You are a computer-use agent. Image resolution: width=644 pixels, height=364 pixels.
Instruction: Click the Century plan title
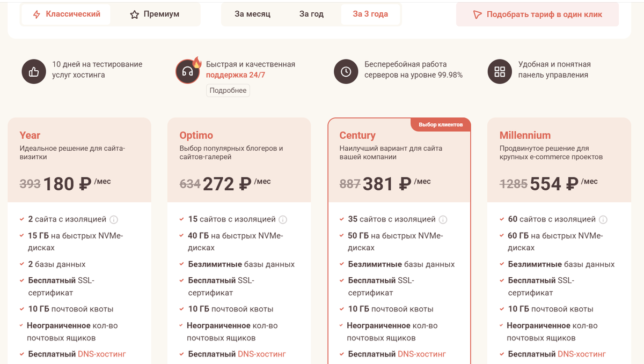[357, 136]
